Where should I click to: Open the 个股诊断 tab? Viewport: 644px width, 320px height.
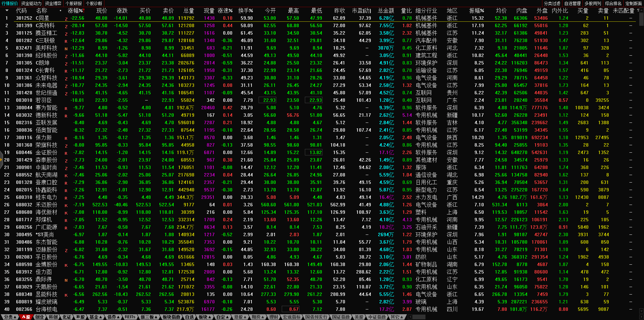(x=94, y=3)
